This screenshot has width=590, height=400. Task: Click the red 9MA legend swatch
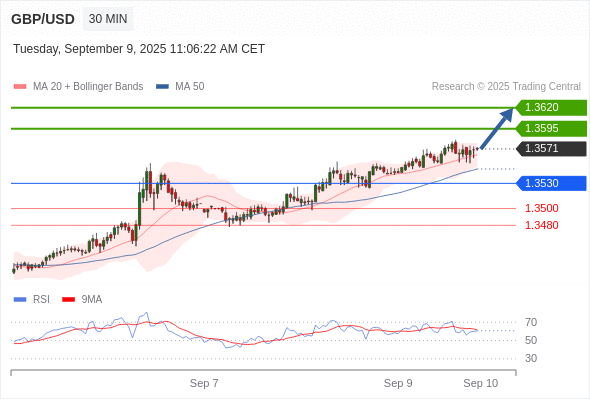point(68,300)
